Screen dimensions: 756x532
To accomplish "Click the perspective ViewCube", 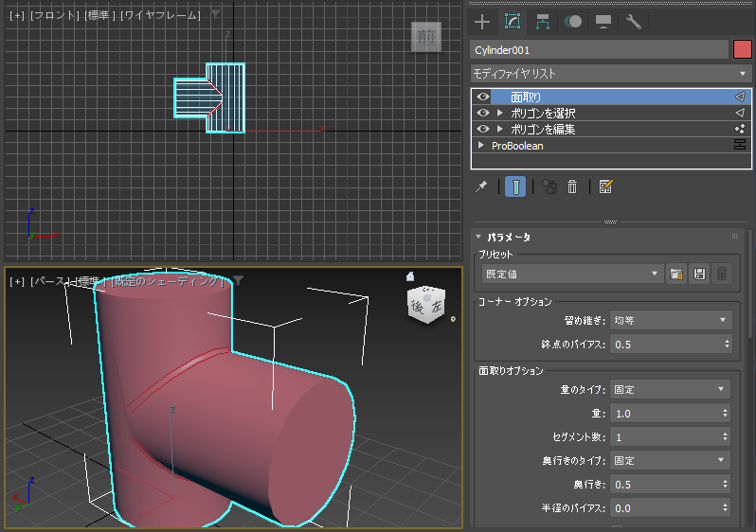I will point(426,304).
